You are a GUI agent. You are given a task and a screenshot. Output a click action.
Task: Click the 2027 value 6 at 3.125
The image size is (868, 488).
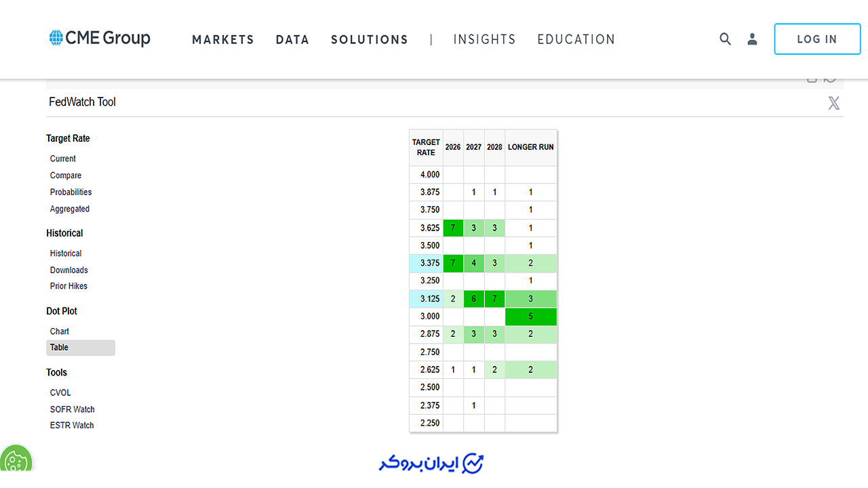[474, 299]
